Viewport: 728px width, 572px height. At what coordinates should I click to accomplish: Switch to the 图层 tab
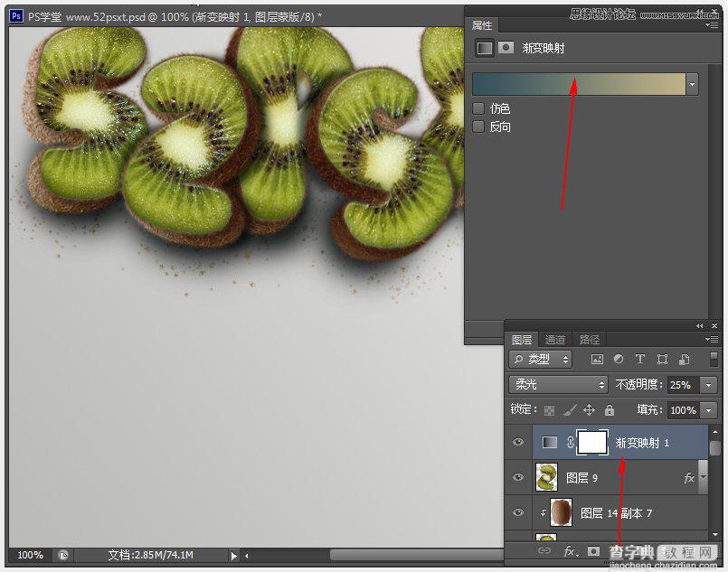tap(522, 340)
